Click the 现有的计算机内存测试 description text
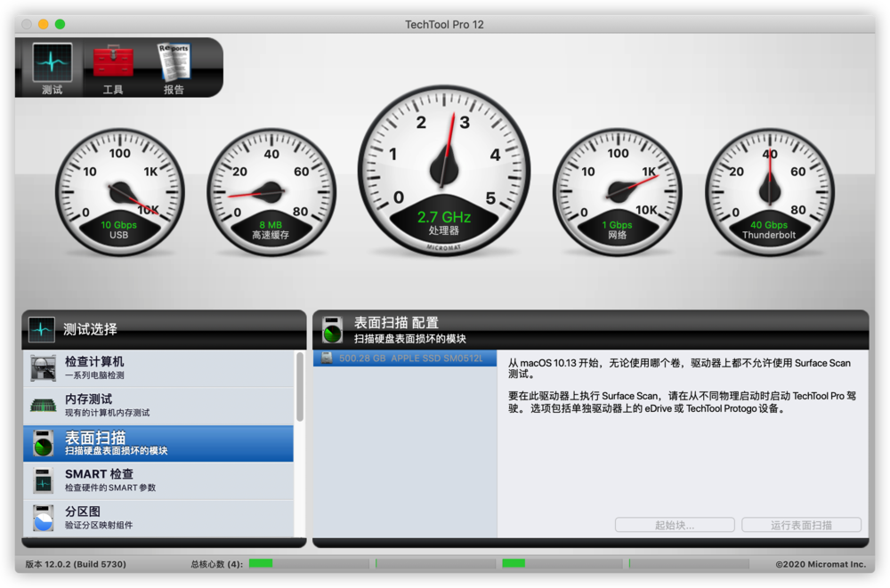 pos(108,413)
